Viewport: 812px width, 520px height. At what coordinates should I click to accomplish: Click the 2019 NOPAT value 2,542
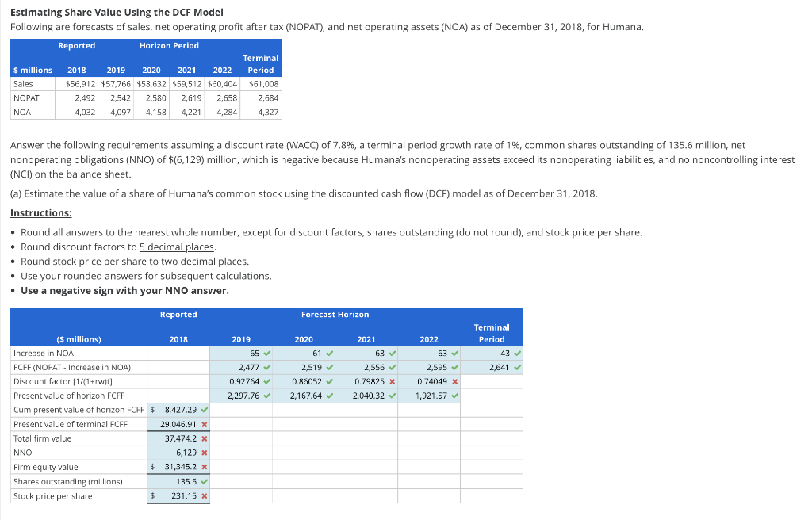tap(121, 97)
